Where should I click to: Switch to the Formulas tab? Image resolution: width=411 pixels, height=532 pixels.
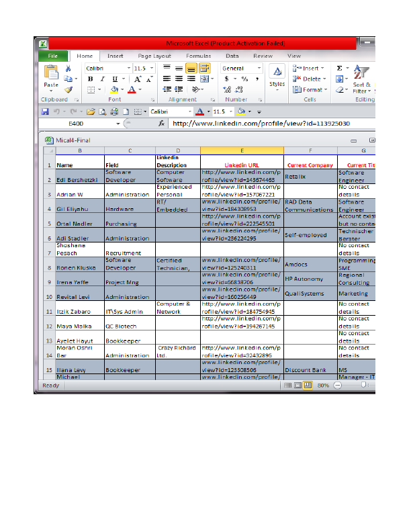(198, 56)
